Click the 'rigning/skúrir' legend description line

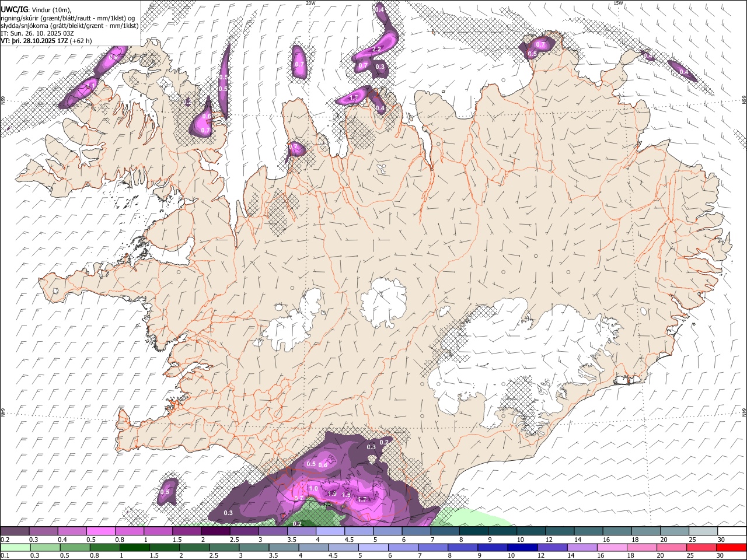(68, 18)
